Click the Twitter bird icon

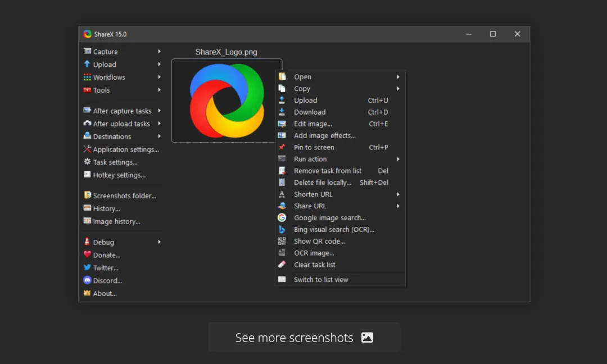87,267
